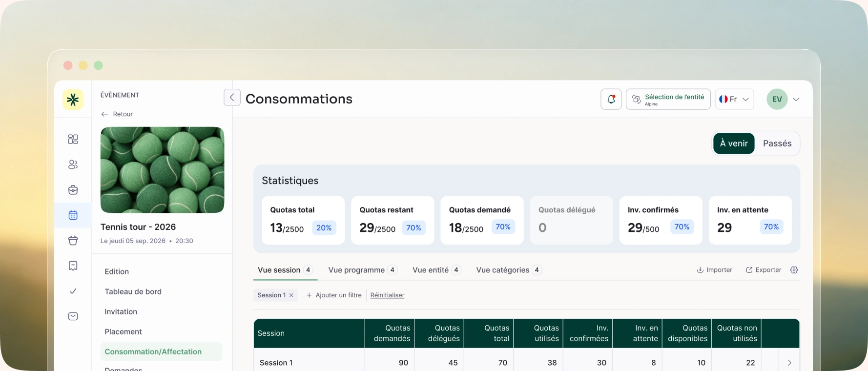
Task: Go back using Retour link
Action: click(117, 114)
